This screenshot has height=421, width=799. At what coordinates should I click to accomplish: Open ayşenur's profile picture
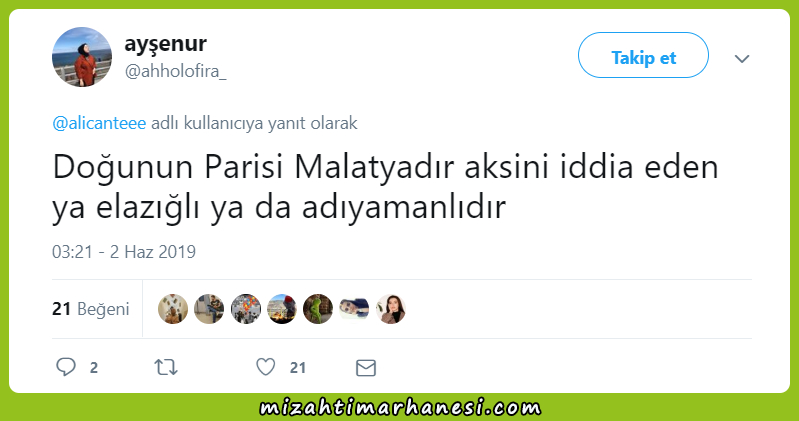tap(82, 57)
